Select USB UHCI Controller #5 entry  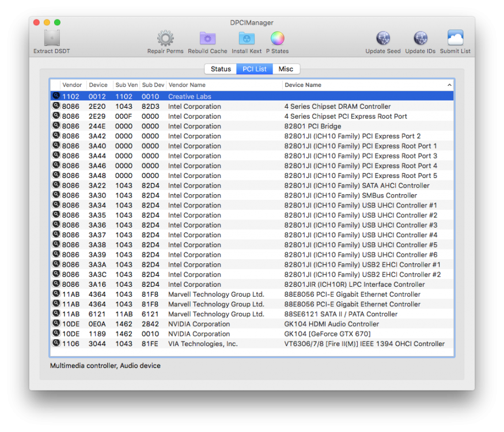click(361, 245)
